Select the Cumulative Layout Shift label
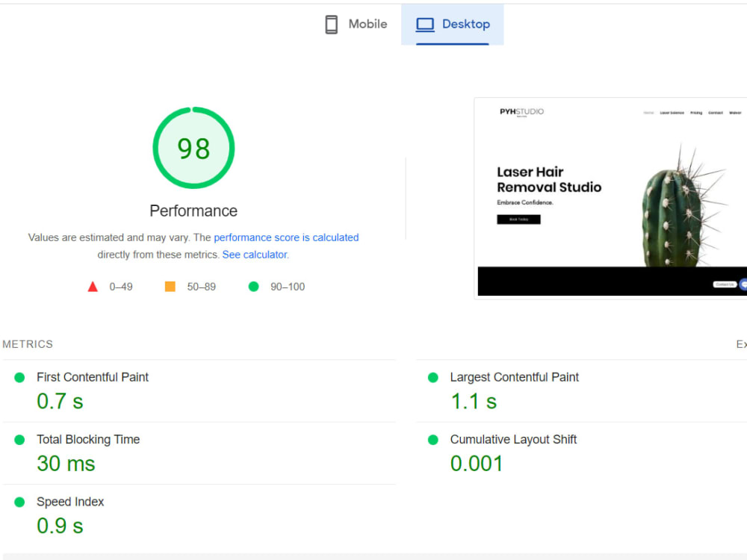This screenshot has height=560, width=747. pos(514,440)
